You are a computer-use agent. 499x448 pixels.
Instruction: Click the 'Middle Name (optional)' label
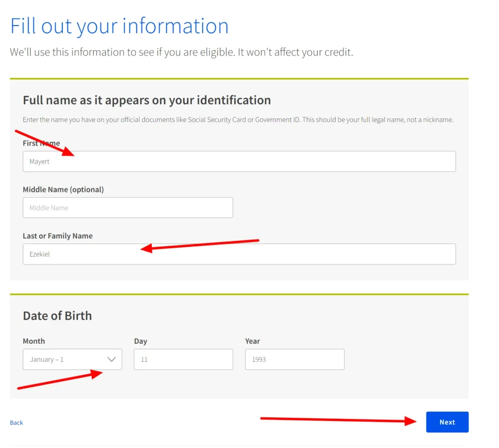click(x=63, y=189)
